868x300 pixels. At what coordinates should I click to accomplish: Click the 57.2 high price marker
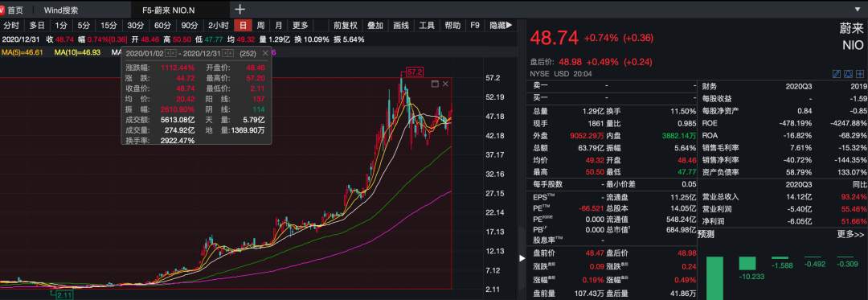click(414, 72)
